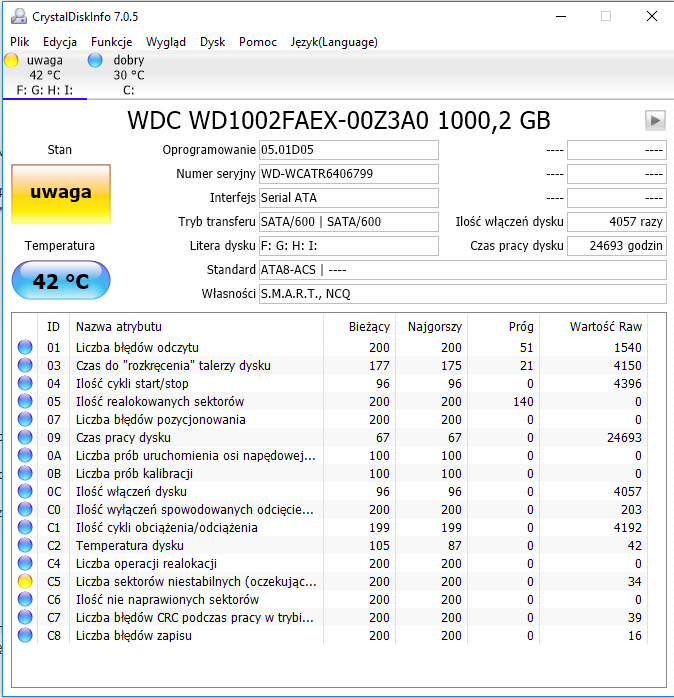The width and height of the screenshot is (674, 698).
Task: Click the CrystalDiskInfo app icon in title bar
Action: (19, 16)
